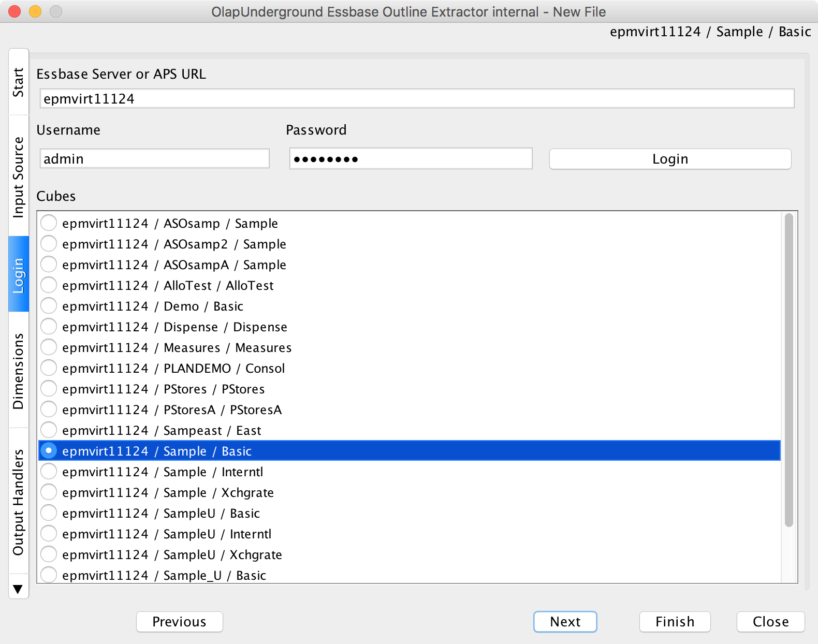Switch to the Input Source tab
This screenshot has width=818, height=644.
[x=19, y=176]
